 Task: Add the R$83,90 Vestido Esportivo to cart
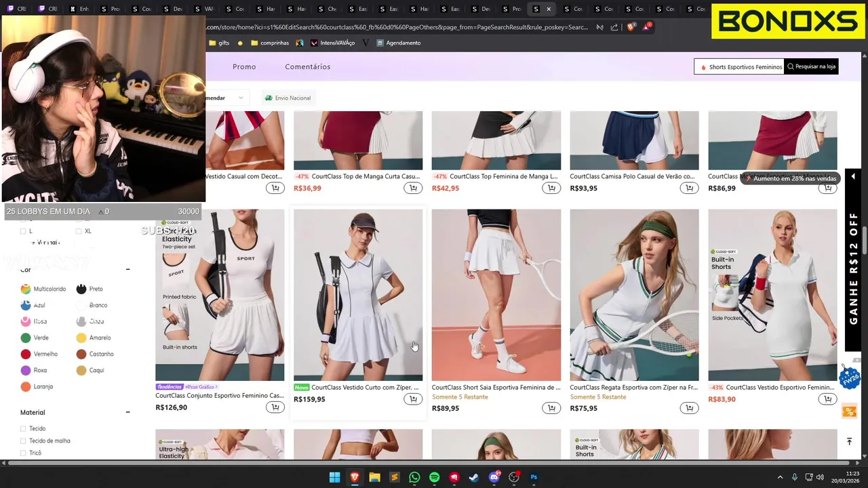pos(828,399)
